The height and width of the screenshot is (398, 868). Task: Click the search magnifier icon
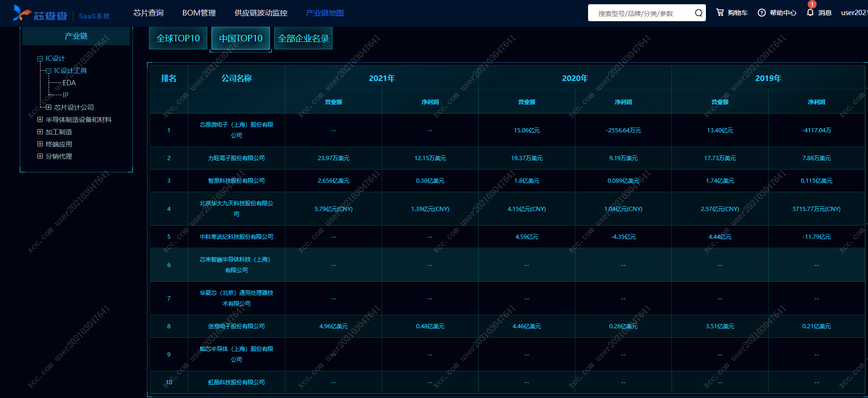tap(698, 13)
